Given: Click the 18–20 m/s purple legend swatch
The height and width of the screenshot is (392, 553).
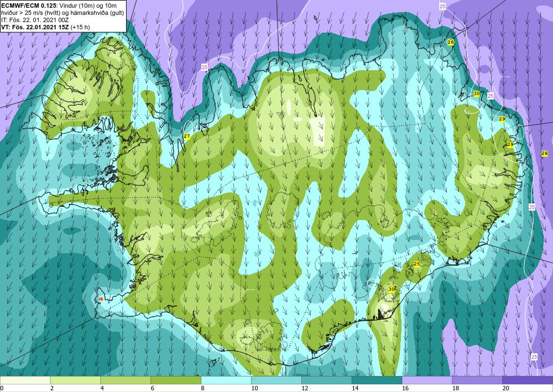Looking at the screenshot, I should (477, 380).
